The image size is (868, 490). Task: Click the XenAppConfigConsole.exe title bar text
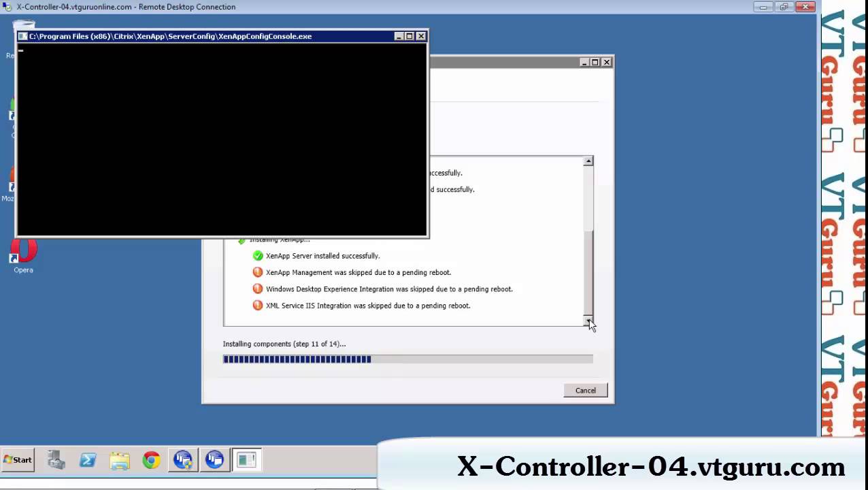(x=170, y=36)
